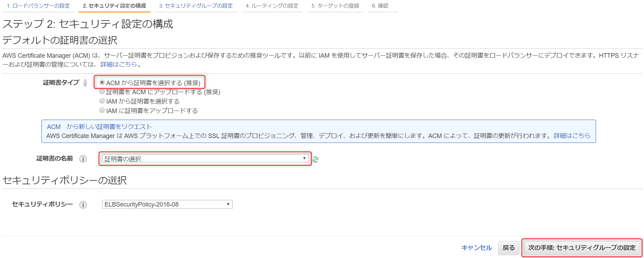Click info icon beside 証明書タイプ label

pos(85,83)
